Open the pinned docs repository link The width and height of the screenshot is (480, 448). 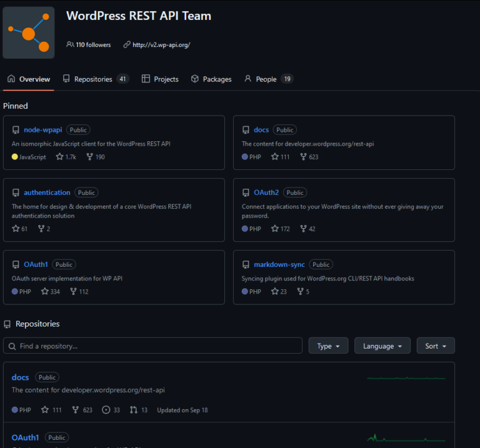261,130
